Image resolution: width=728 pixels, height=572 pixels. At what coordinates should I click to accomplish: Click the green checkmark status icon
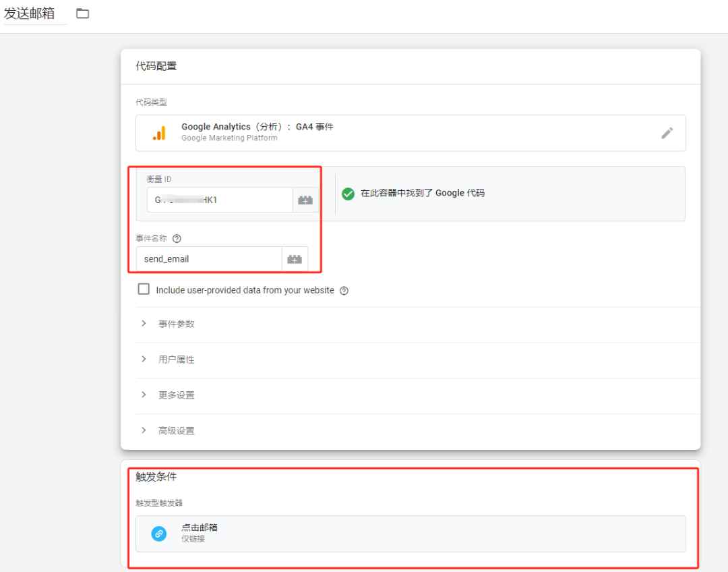[348, 194]
